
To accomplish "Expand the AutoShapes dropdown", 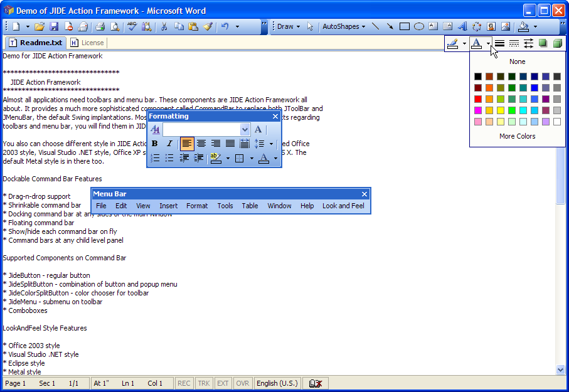I will (344, 26).
